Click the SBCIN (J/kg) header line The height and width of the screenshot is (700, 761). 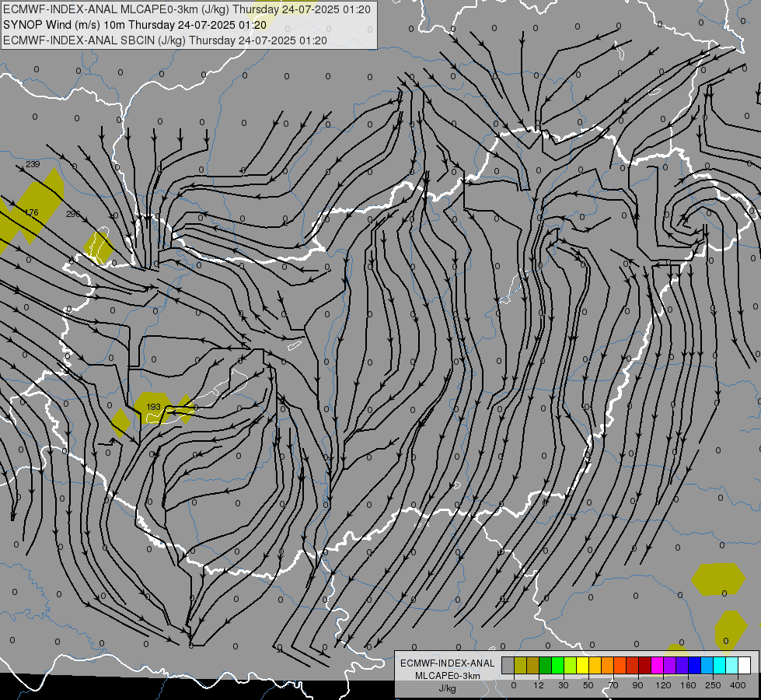point(165,40)
